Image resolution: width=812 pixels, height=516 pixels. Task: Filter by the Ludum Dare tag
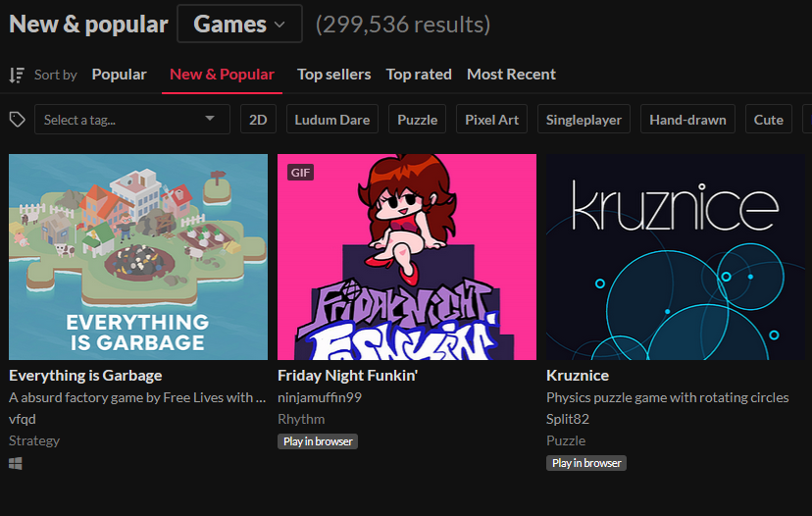(x=331, y=120)
